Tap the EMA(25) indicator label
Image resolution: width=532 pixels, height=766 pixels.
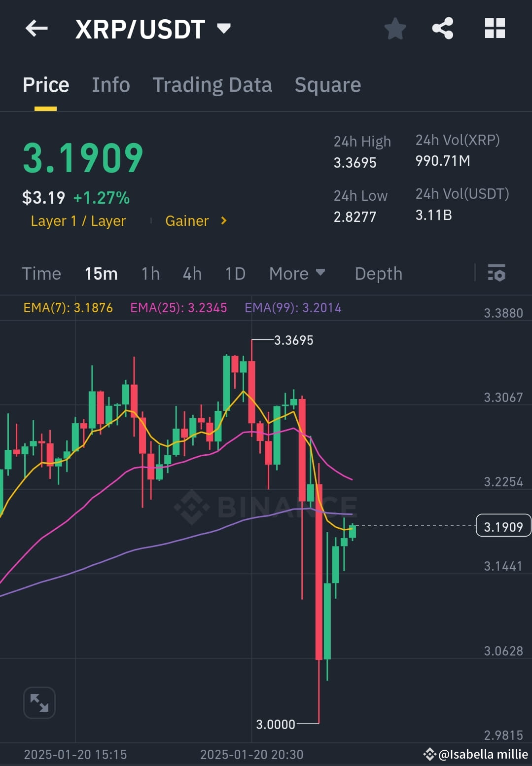[x=179, y=308]
